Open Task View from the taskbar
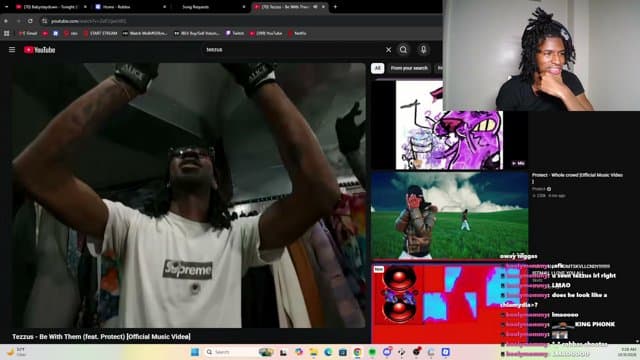This screenshot has width=640, height=360. tap(283, 352)
